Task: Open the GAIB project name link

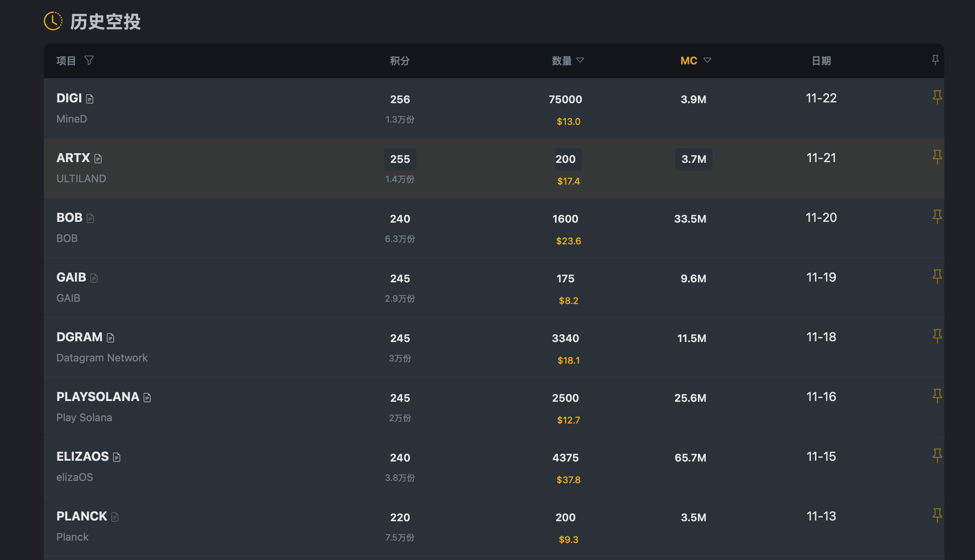Action: pos(71,277)
